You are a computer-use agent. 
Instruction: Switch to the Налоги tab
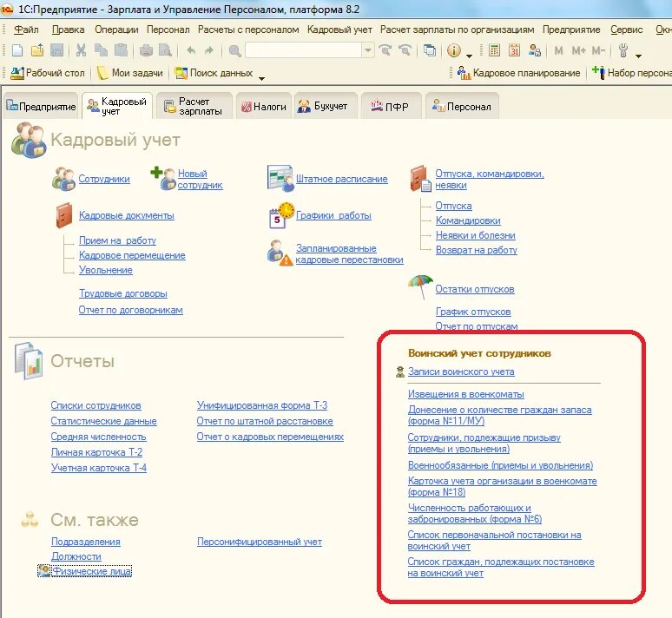point(264,106)
